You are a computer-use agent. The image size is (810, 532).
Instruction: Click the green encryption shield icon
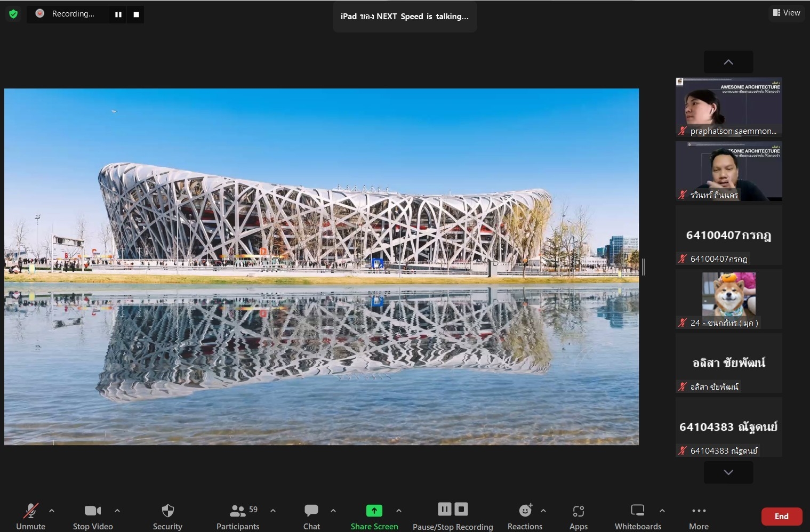tap(13, 14)
